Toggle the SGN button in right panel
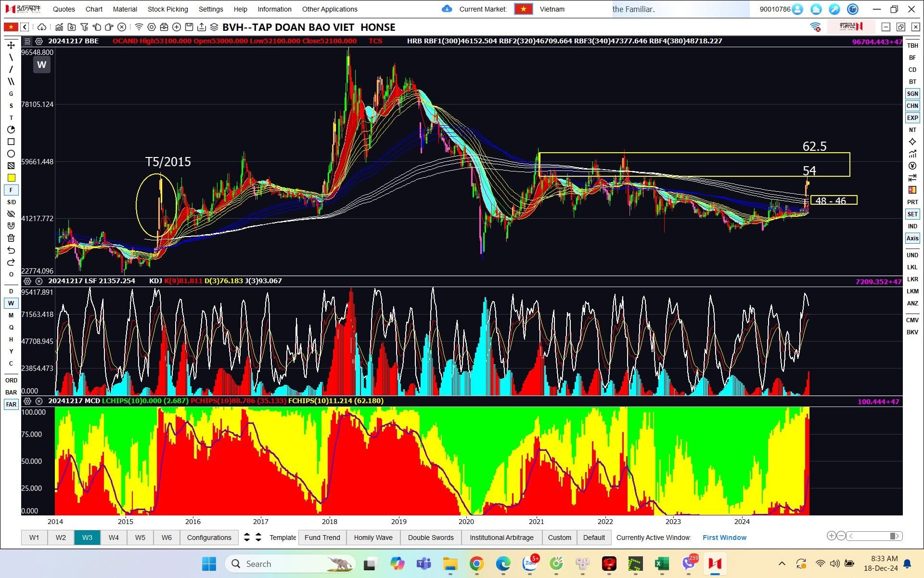 (x=912, y=93)
